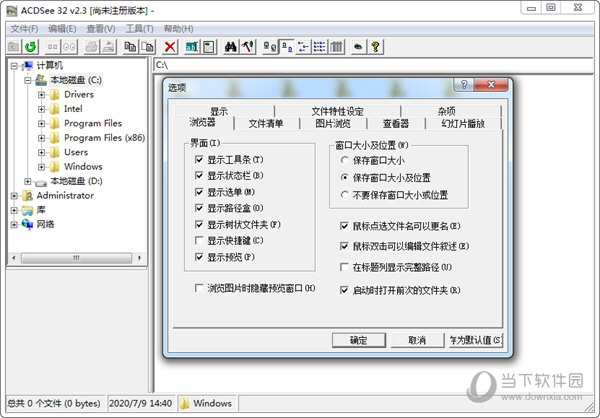Viewport: 600px width, 418px height.
Task: Expand the Windows folder node
Action: pyautogui.click(x=41, y=167)
